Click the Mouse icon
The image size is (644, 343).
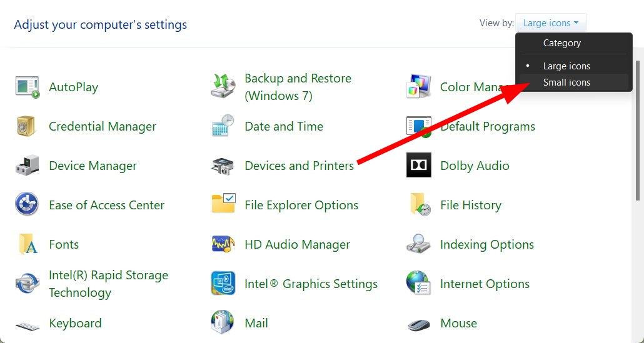tap(419, 324)
